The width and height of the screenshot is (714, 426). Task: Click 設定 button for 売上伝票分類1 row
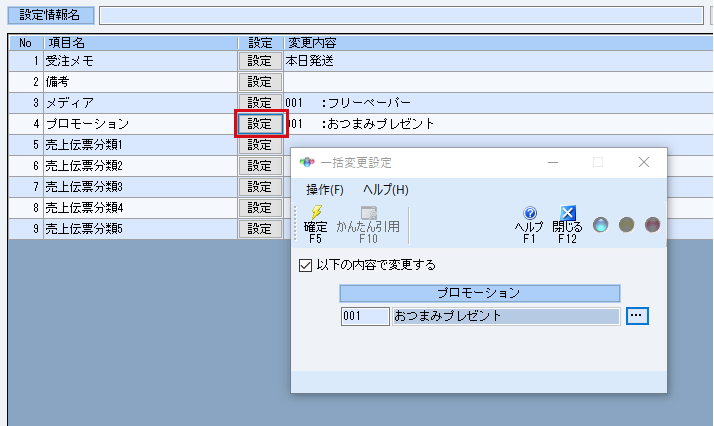260,145
